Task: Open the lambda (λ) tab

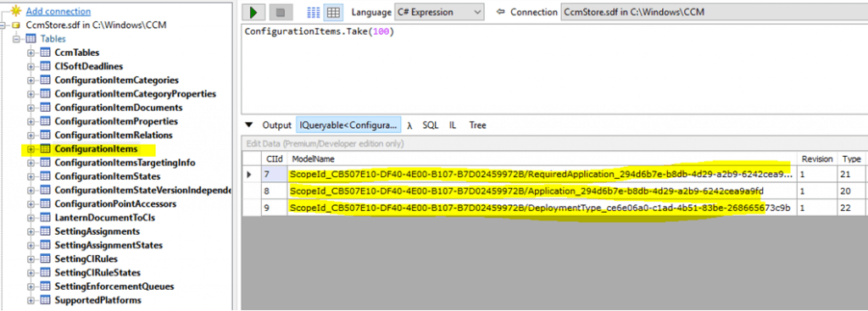Action: (409, 125)
